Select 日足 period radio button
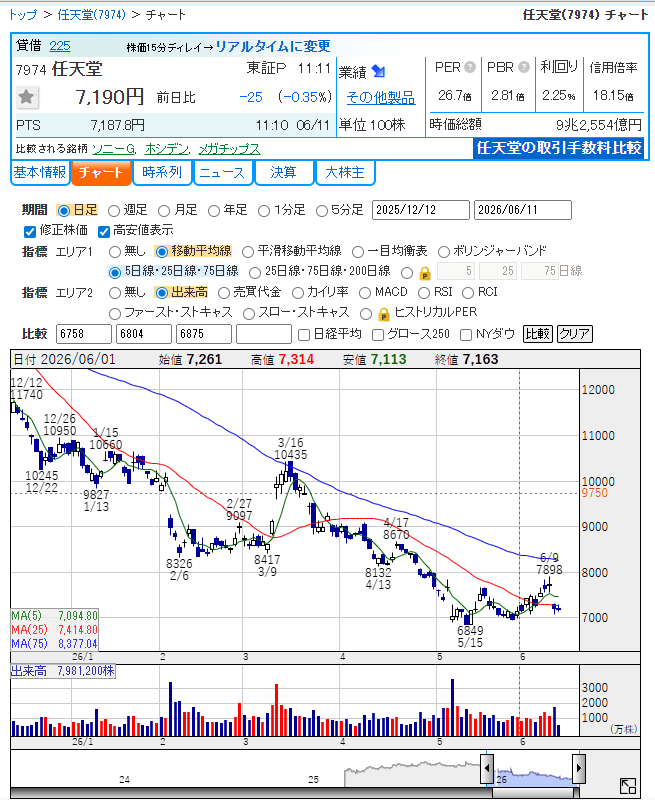 click(64, 211)
